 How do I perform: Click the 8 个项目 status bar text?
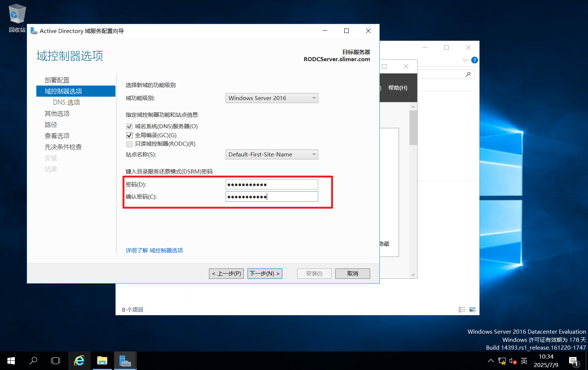(133, 310)
